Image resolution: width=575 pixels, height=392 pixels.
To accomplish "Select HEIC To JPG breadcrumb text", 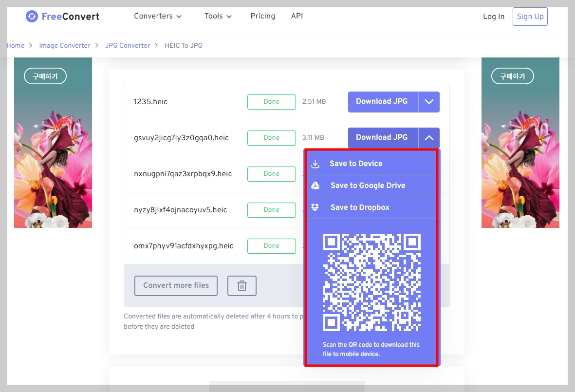I will 184,45.
